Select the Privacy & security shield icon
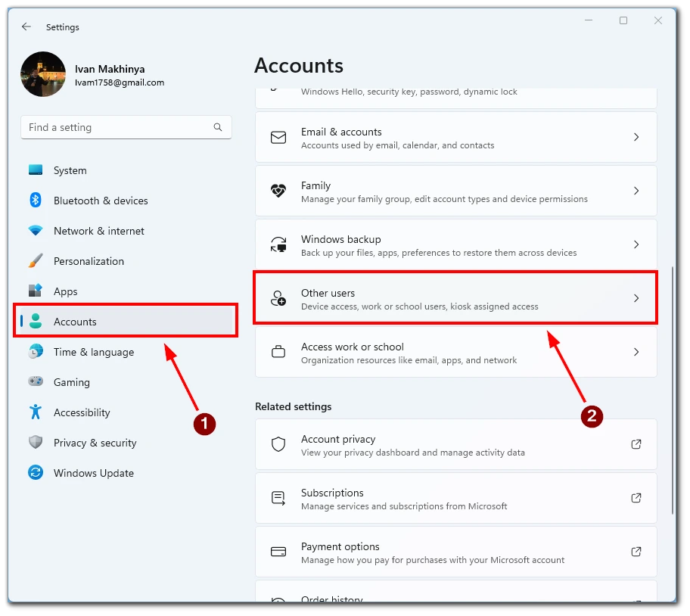This screenshot has width=690, height=616. click(x=36, y=443)
